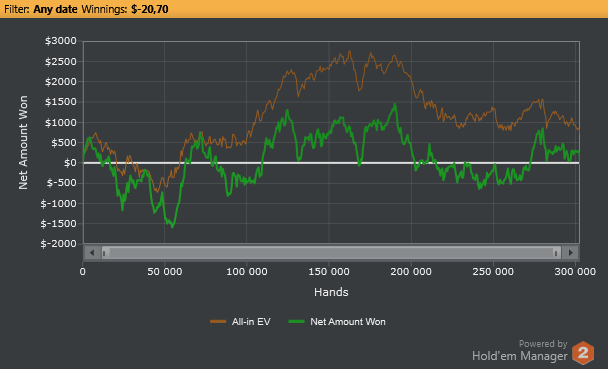Screen dimensions: 608x369
Task: Click the right scroll arrow below graph
Action: (x=570, y=253)
